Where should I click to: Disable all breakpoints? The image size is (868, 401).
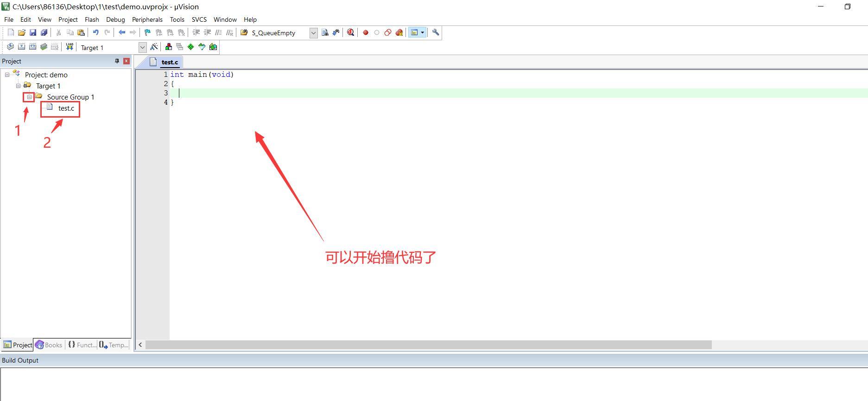click(388, 32)
